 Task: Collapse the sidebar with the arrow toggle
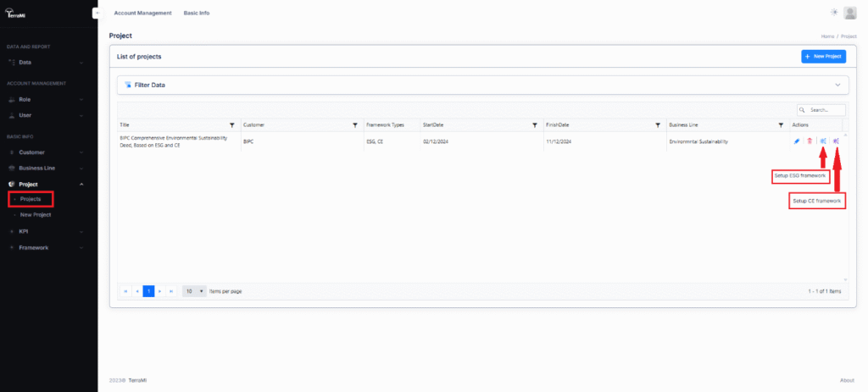[x=96, y=13]
